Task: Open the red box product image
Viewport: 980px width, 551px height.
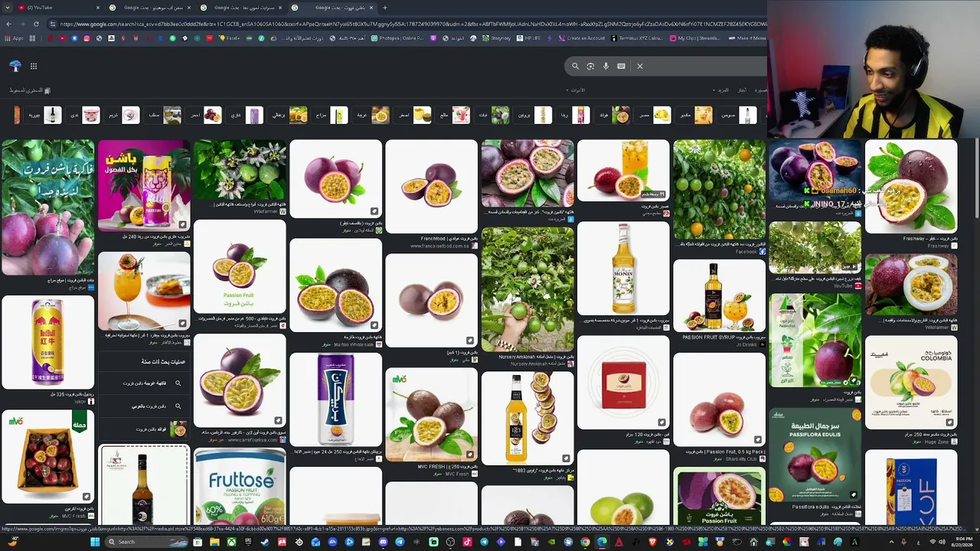Action: coord(623,383)
